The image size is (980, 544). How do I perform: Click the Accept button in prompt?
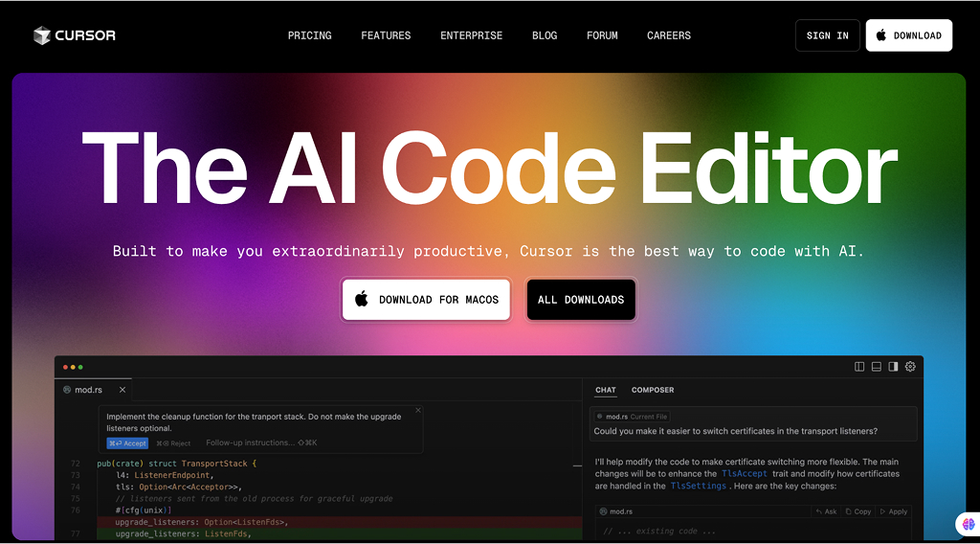pyautogui.click(x=127, y=442)
